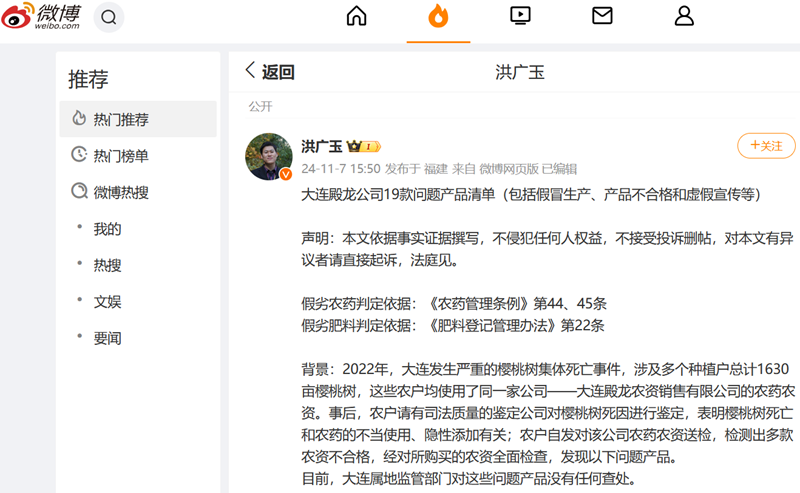800x493 pixels.
Task: Select 热搜 sub-item
Action: coord(108,265)
